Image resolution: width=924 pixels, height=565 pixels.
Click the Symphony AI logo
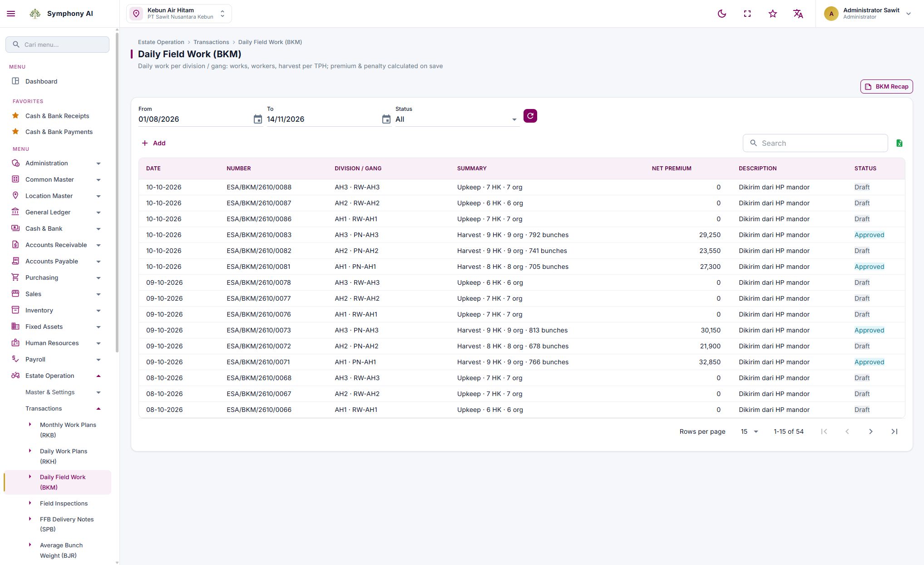[x=35, y=14]
